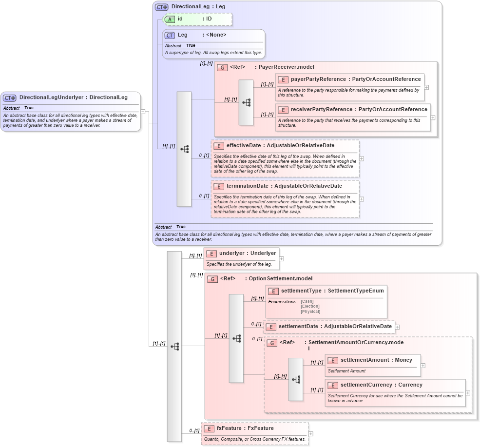Click the CT icon of DirectionalLegUnderlyer type
This screenshot has width=480, height=448.
click(9, 97)
